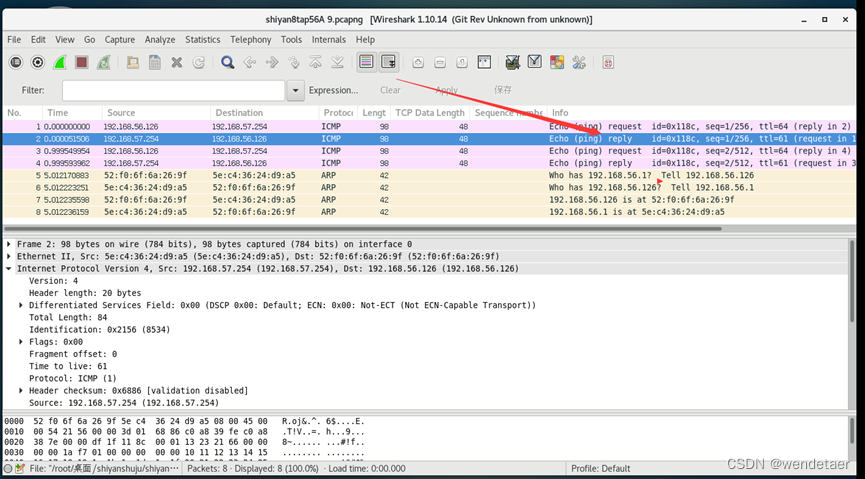Go back in packet history
The height and width of the screenshot is (479, 865).
click(250, 62)
